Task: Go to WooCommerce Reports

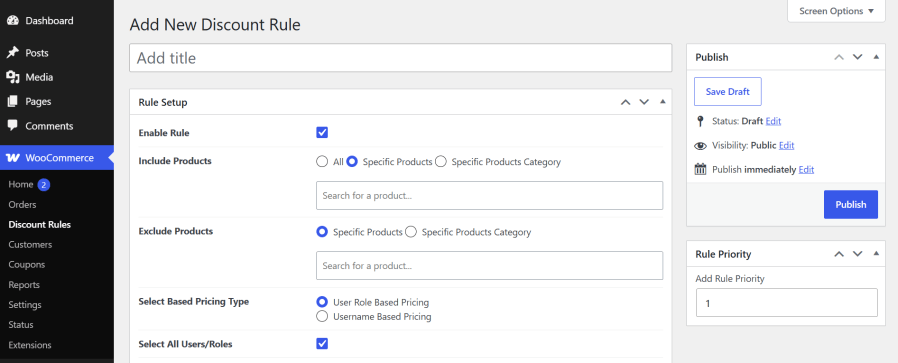Action: pyautogui.click(x=24, y=285)
